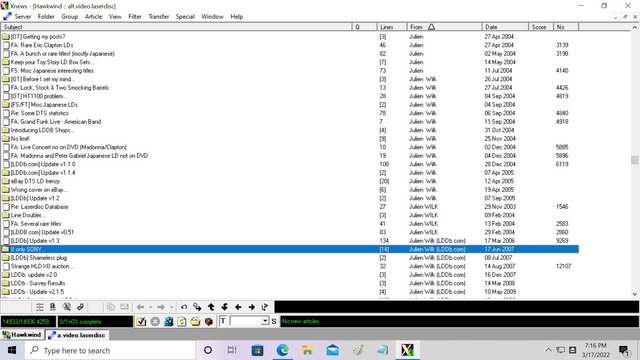Open the Mail app from the taskbar

pyautogui.click(x=333, y=350)
